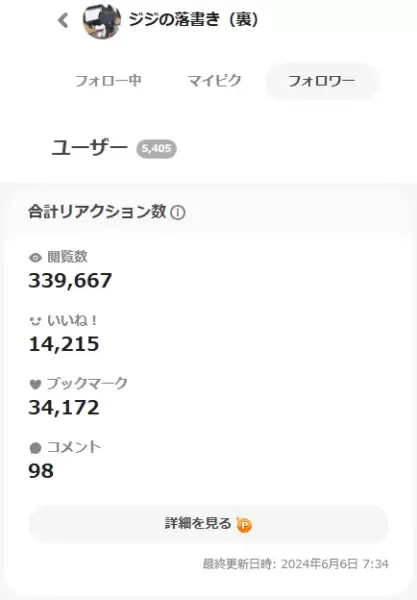Click the info icon beside 合計リアクション数

(178, 213)
